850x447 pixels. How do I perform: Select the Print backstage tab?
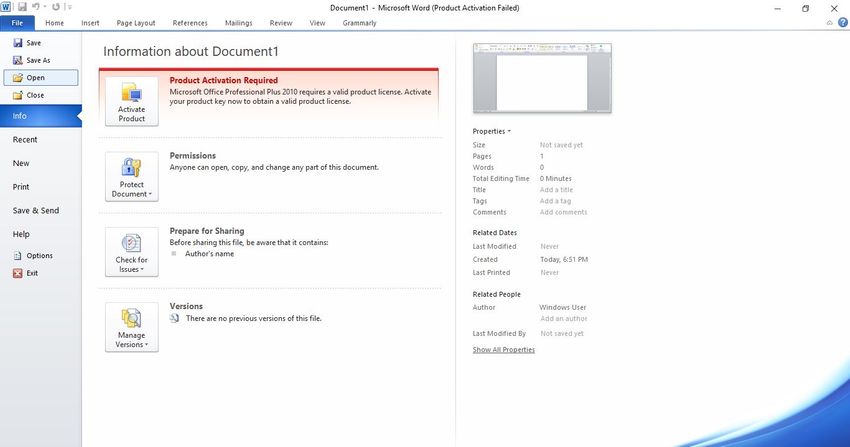point(21,187)
